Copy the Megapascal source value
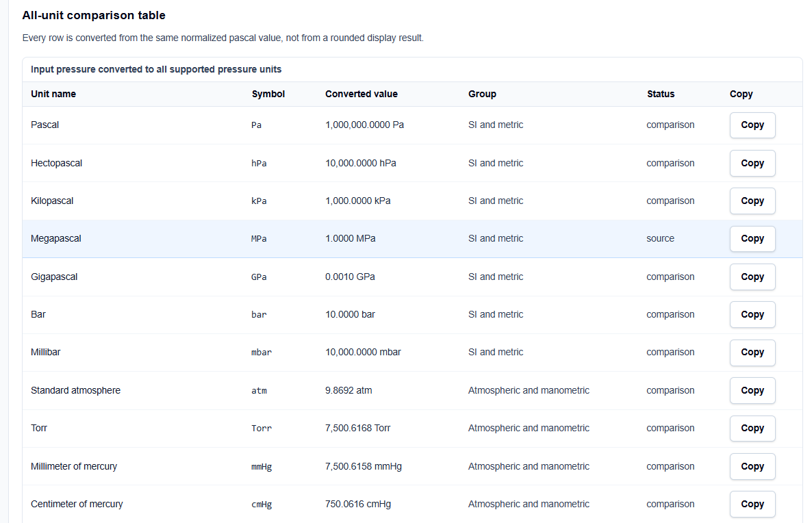The image size is (812, 523). click(752, 239)
